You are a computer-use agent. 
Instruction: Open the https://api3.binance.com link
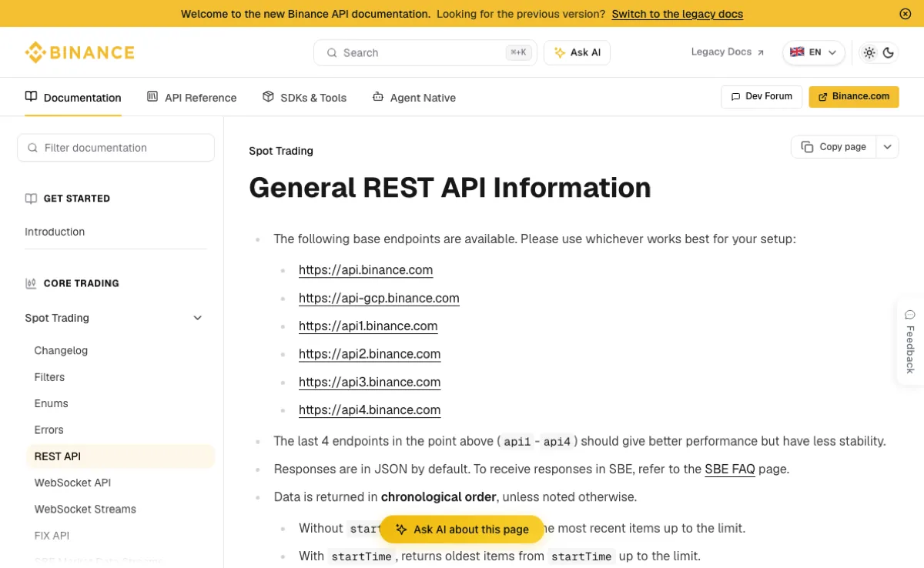pos(370,382)
